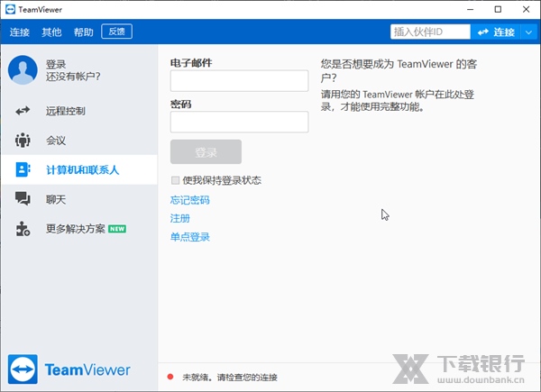Open the 其他 menu

click(x=51, y=32)
